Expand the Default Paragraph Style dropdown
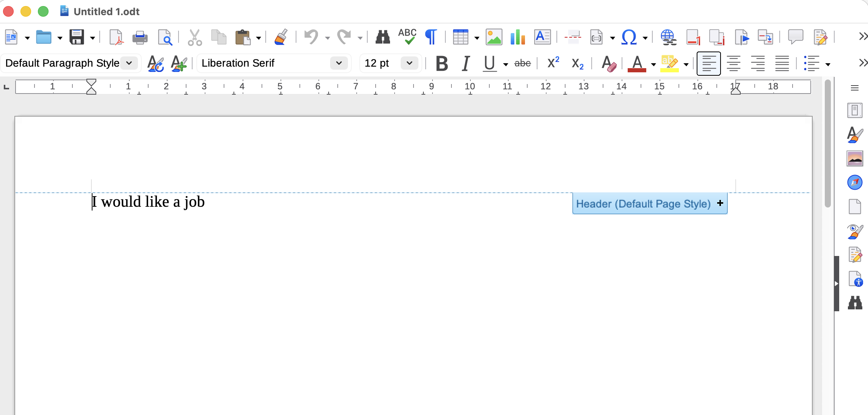The image size is (868, 415). 129,63
